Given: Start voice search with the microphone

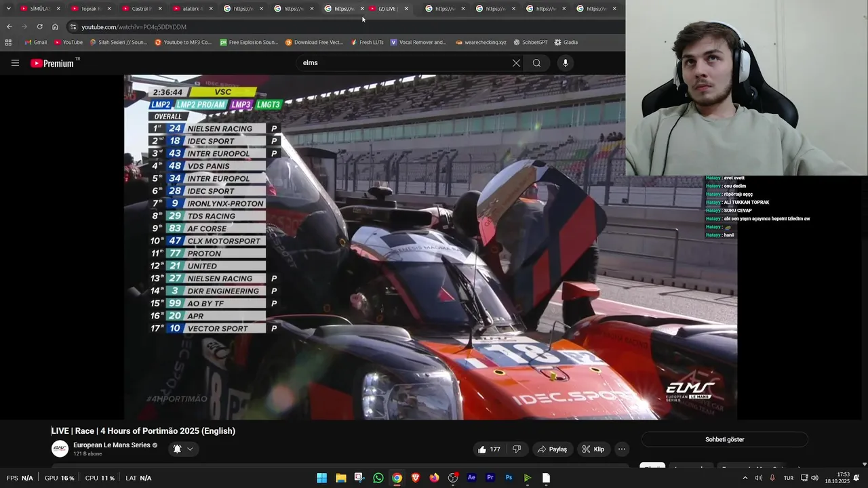Looking at the screenshot, I should [566, 63].
